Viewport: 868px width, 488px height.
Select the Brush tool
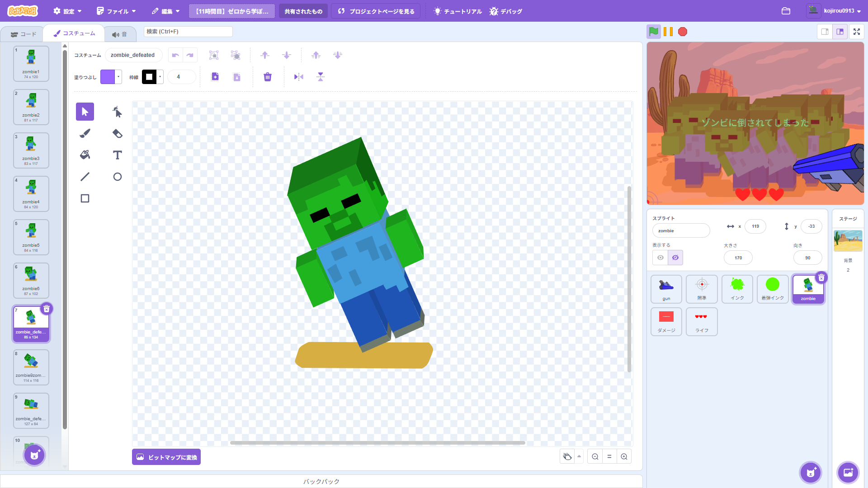pyautogui.click(x=85, y=133)
